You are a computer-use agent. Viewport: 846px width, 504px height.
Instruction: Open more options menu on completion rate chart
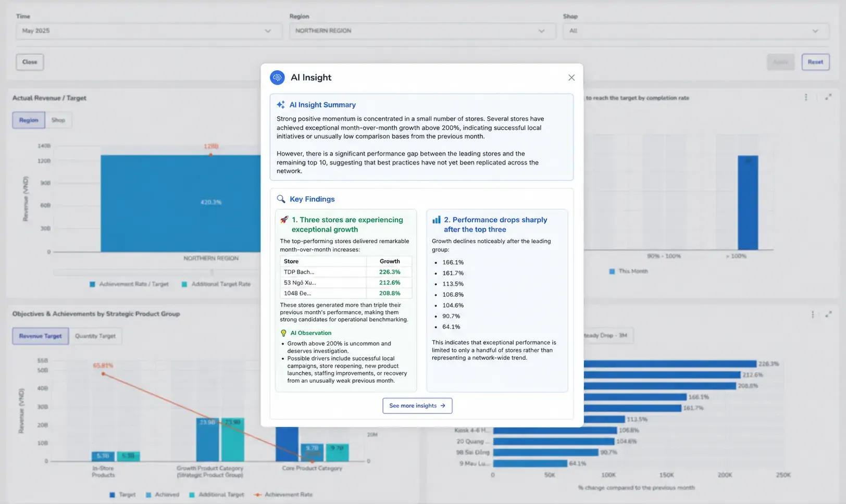[x=806, y=97]
